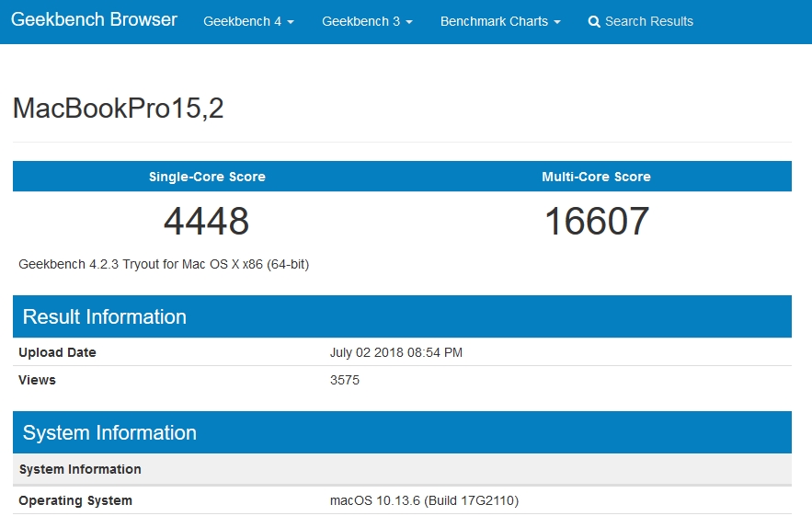The height and width of the screenshot is (516, 812).
Task: Select the views count 3575
Action: point(344,380)
